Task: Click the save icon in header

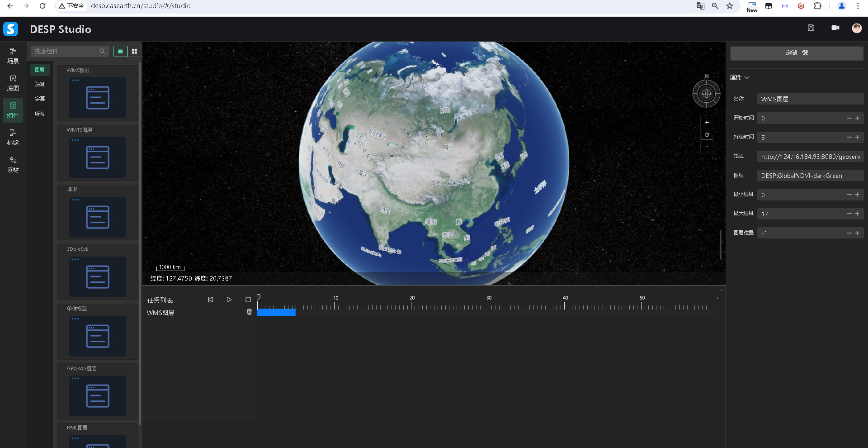Action: coord(811,28)
